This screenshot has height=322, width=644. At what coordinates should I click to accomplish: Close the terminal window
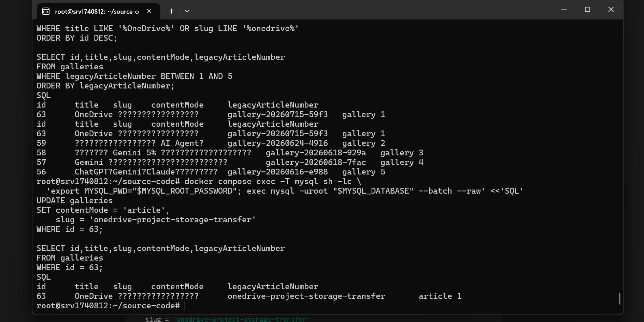click(x=611, y=10)
